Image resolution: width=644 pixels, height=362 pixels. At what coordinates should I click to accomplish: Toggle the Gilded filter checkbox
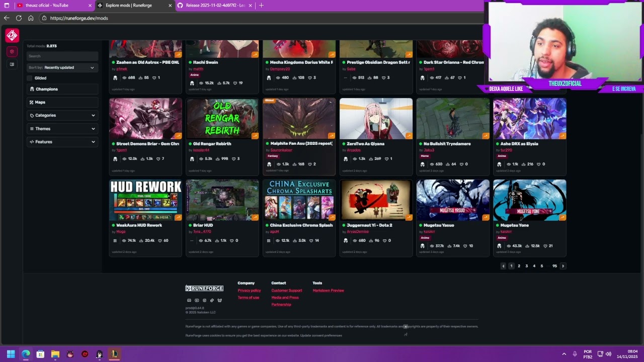point(30,78)
